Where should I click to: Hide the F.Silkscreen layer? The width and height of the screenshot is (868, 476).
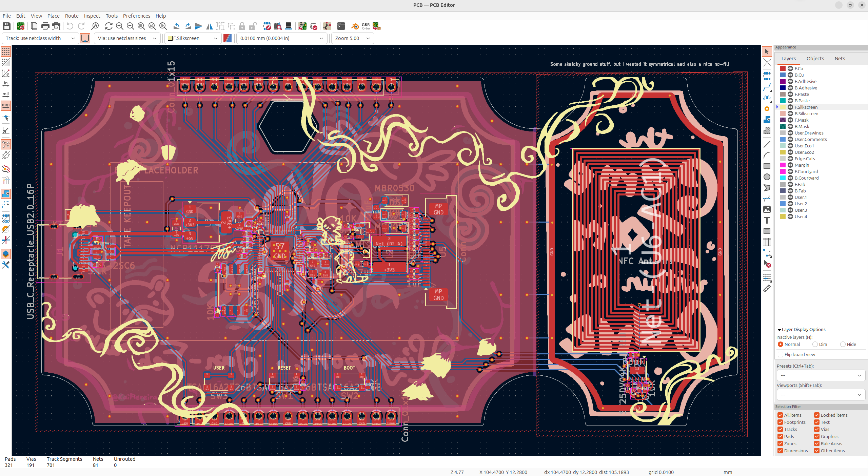click(790, 107)
